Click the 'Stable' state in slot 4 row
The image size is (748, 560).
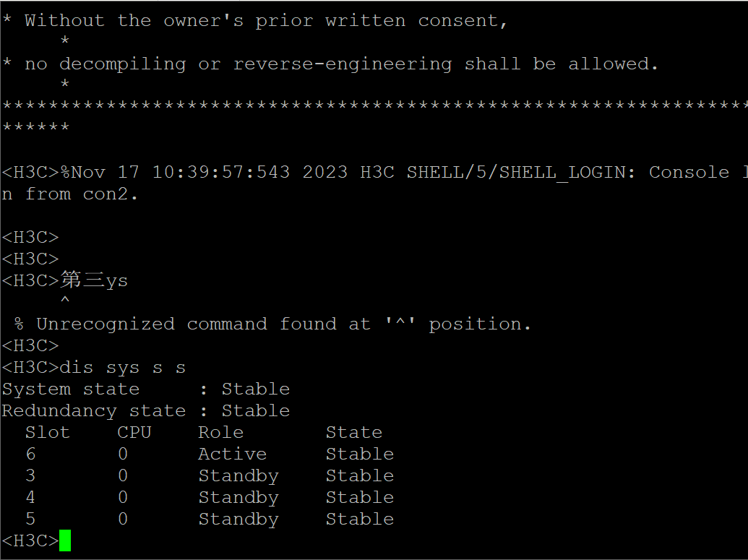click(359, 497)
